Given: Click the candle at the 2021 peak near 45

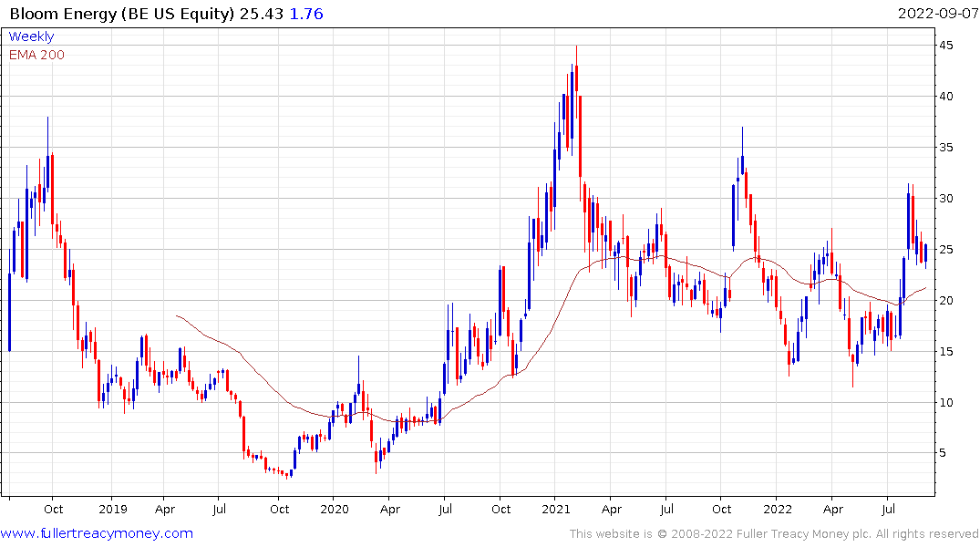Looking at the screenshot, I should click(576, 78).
